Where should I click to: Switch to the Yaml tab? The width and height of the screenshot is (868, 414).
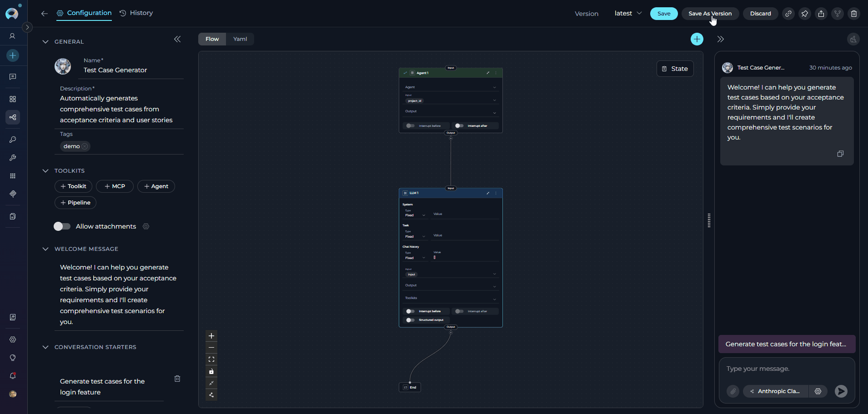(x=240, y=39)
